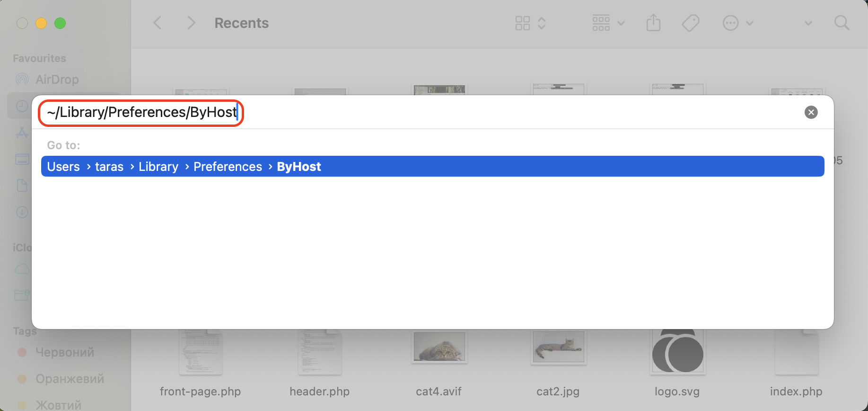Select the Оранжевий tag
This screenshot has height=411, width=868.
tap(70, 378)
